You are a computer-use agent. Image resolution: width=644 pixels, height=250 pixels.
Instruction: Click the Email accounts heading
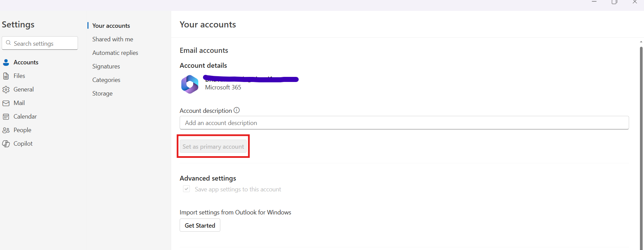point(204,50)
